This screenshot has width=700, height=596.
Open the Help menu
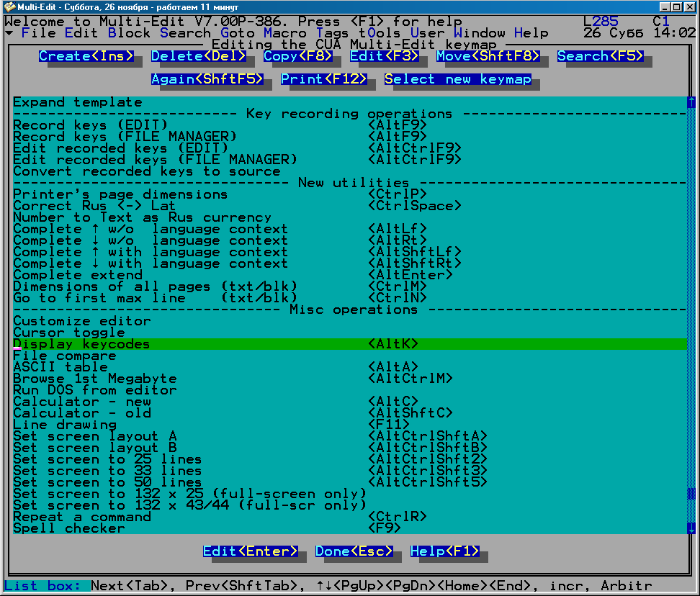(531, 33)
